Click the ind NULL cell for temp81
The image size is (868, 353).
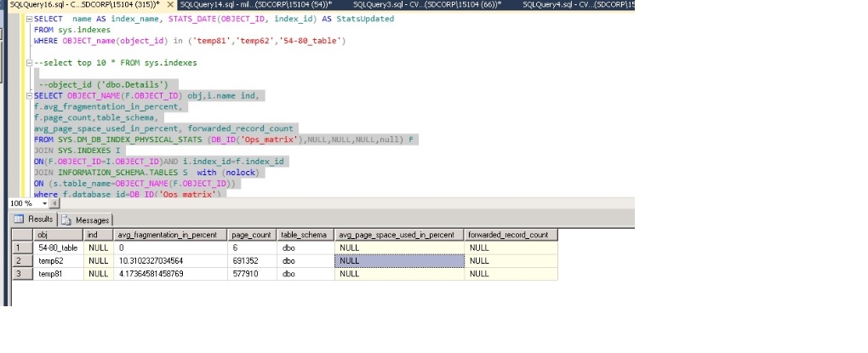(99, 274)
